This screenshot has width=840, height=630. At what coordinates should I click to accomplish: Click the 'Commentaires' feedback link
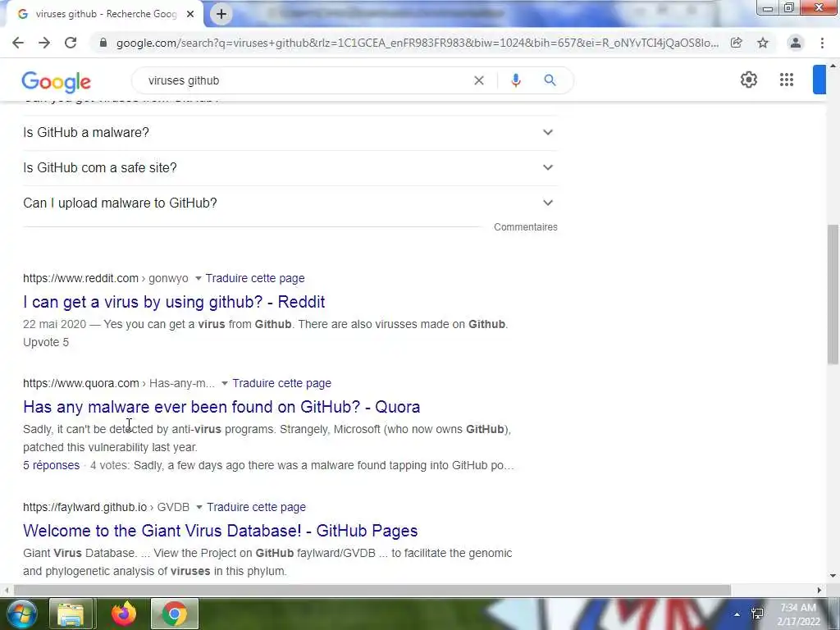pos(526,227)
